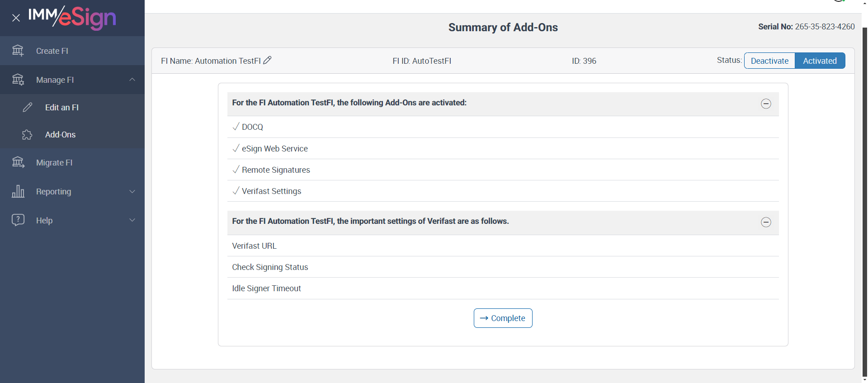This screenshot has width=868, height=383.
Task: Click the Migrate FI bank-arrow icon
Action: pos(18,162)
